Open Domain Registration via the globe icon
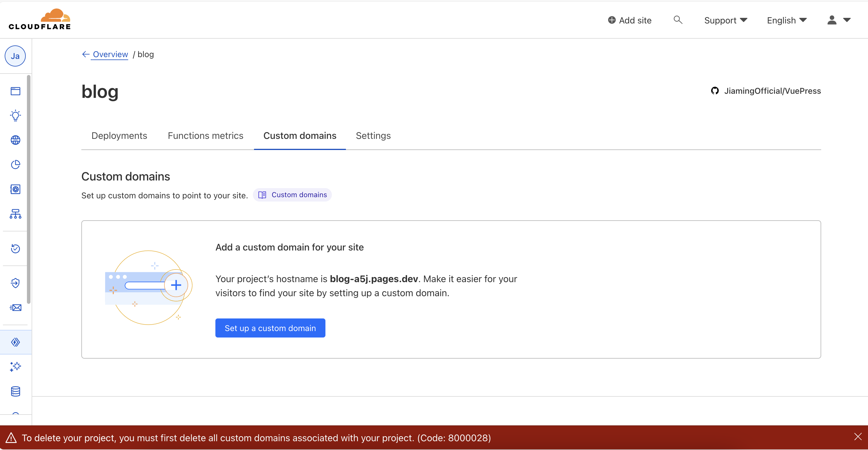The width and height of the screenshot is (868, 450). tap(15, 140)
